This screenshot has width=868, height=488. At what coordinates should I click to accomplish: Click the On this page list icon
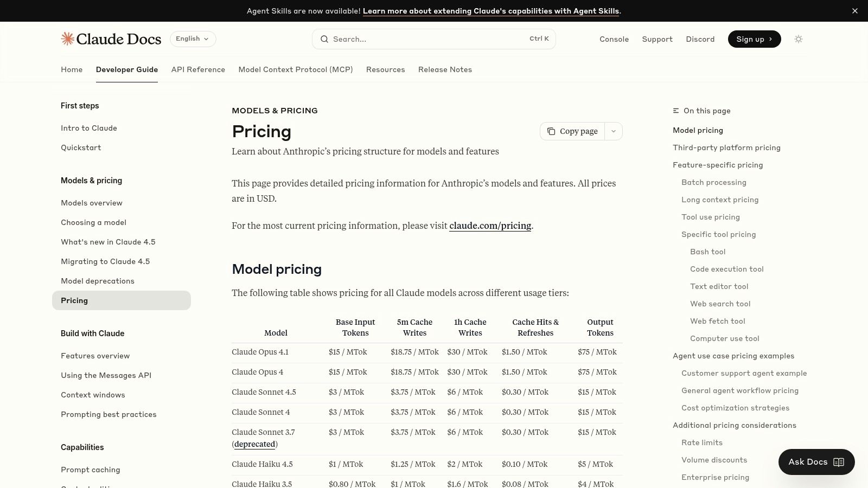(x=675, y=111)
